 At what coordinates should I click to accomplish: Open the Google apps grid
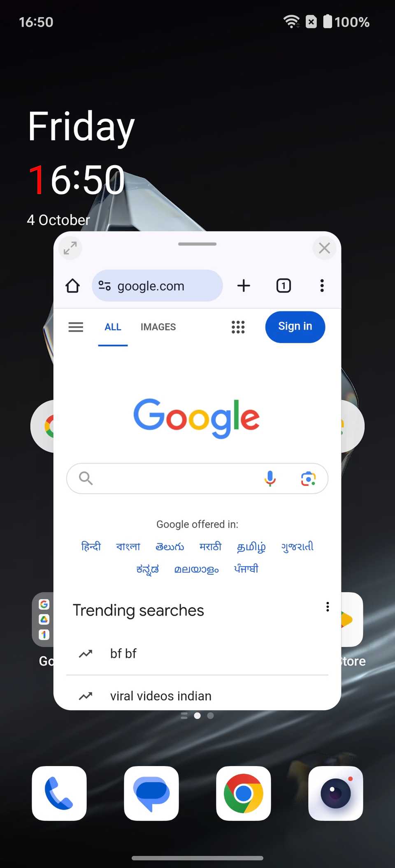click(x=238, y=327)
